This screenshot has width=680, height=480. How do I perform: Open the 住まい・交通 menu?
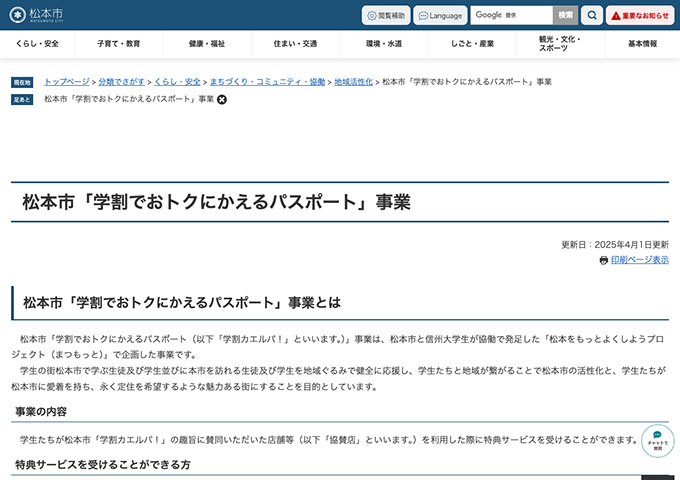[x=295, y=44]
